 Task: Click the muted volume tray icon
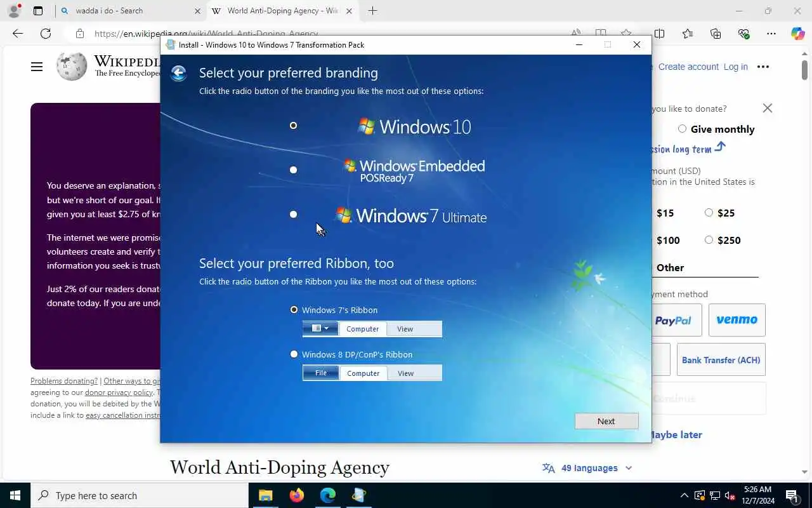click(x=730, y=495)
